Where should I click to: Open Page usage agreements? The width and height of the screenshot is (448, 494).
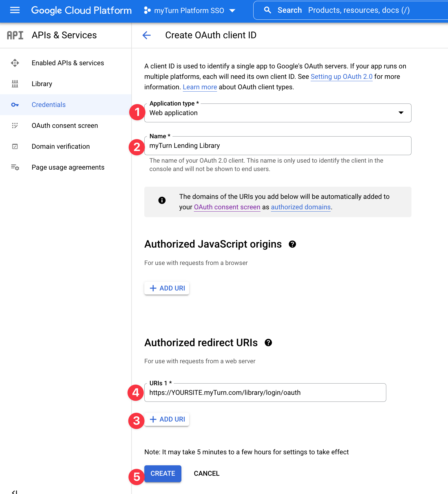pos(66,167)
